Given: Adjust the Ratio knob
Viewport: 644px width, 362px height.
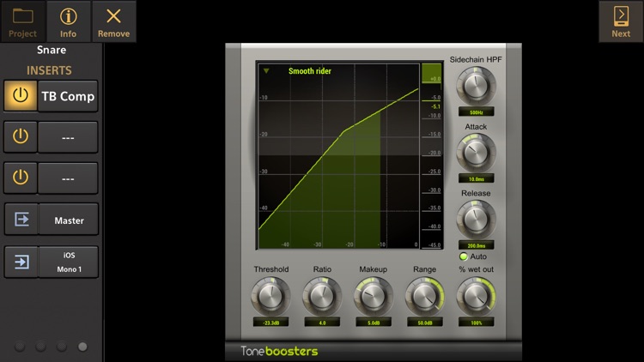Looking at the screenshot, I should click(322, 296).
